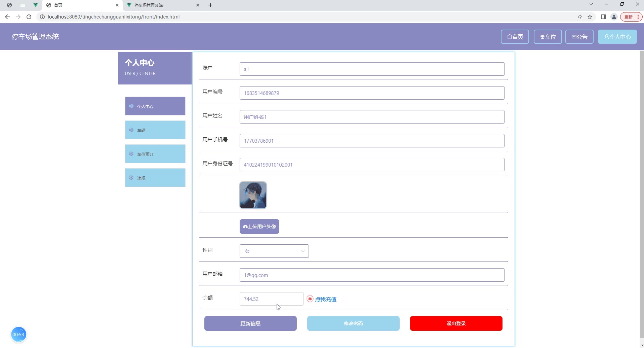Go to the 车位 navigation button
644x348 pixels.
tap(548, 37)
